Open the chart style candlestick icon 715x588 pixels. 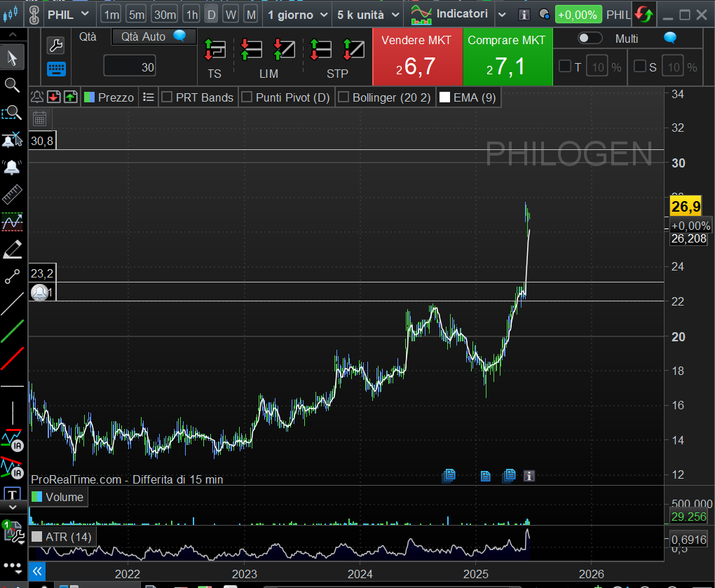11,14
